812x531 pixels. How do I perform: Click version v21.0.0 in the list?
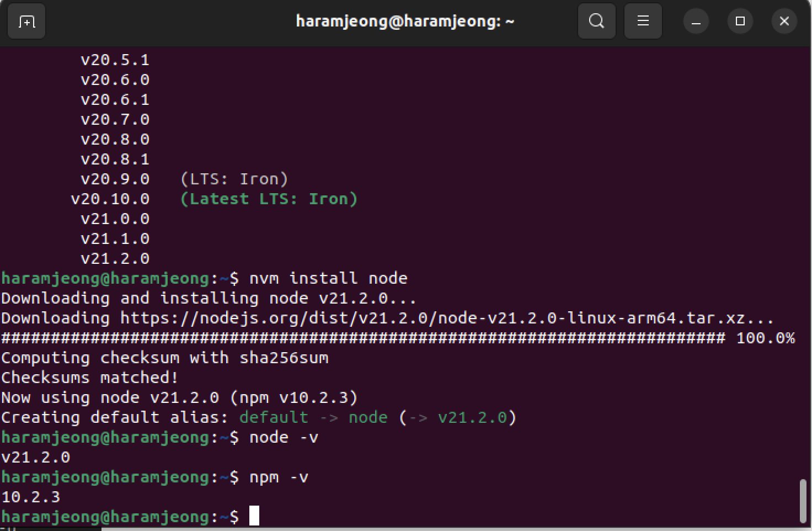coord(115,219)
